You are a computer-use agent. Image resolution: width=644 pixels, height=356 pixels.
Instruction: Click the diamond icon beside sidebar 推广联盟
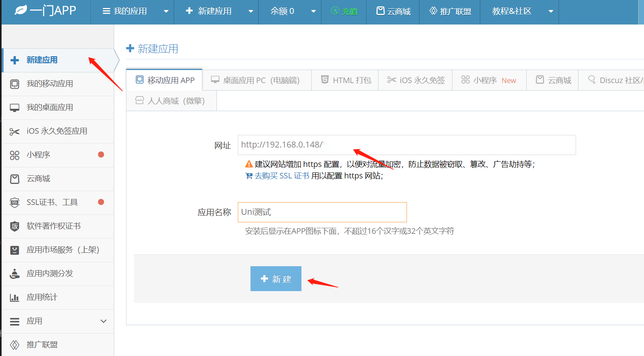[x=15, y=345]
